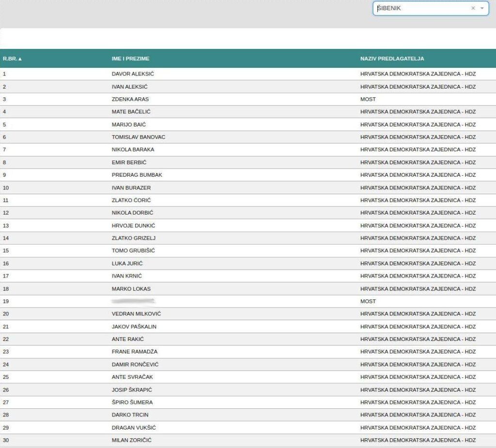Viewport: 496px width, 448px height.
Task: Select the name IVAN KRNIĆ
Action: (x=126, y=276)
